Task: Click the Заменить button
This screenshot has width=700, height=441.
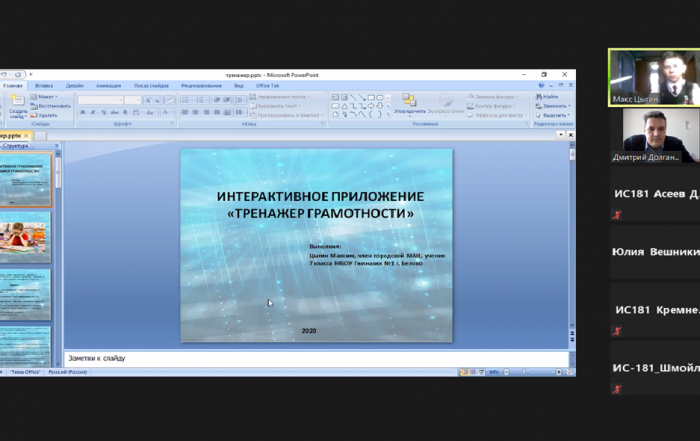Action: click(553, 106)
